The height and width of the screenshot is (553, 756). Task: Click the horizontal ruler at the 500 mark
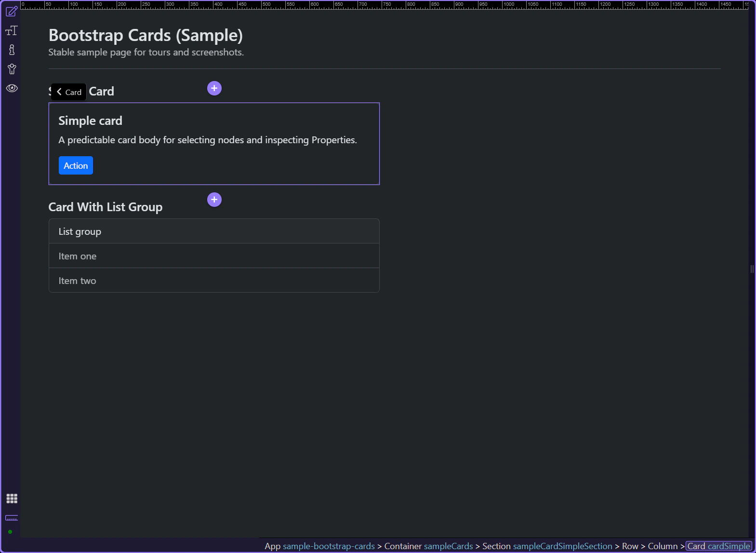coord(262,5)
